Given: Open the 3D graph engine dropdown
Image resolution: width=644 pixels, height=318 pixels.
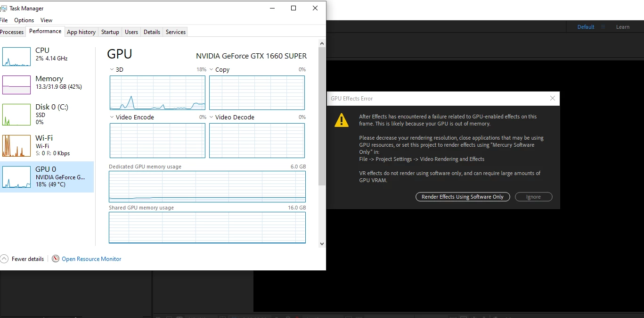Looking at the screenshot, I should click(x=112, y=69).
